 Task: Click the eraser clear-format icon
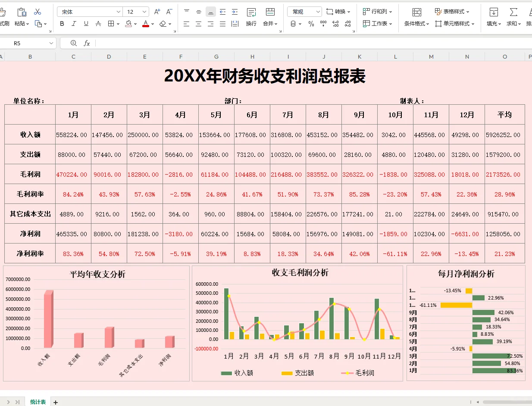tap(163, 24)
